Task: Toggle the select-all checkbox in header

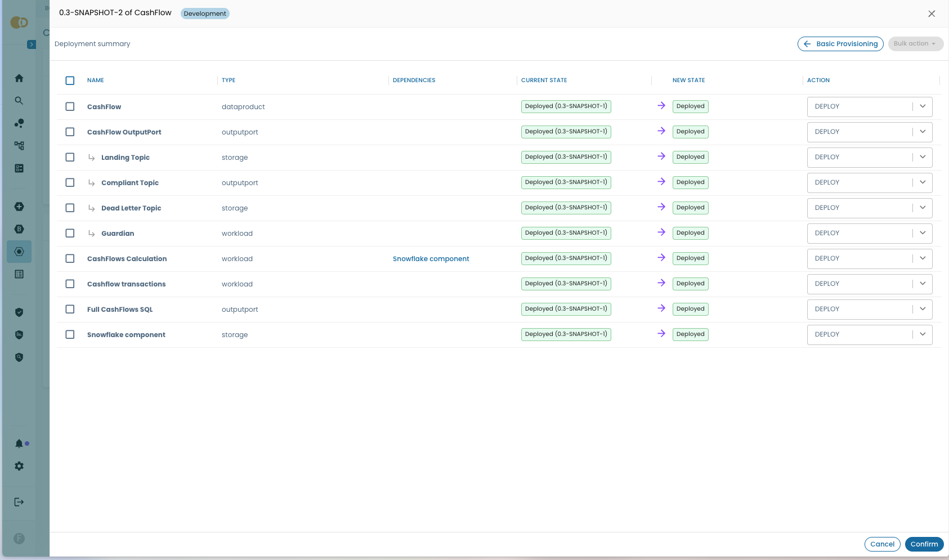Action: pyautogui.click(x=70, y=80)
